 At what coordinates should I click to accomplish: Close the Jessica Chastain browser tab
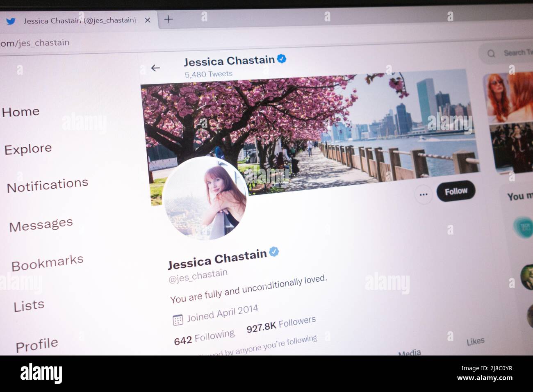[148, 20]
